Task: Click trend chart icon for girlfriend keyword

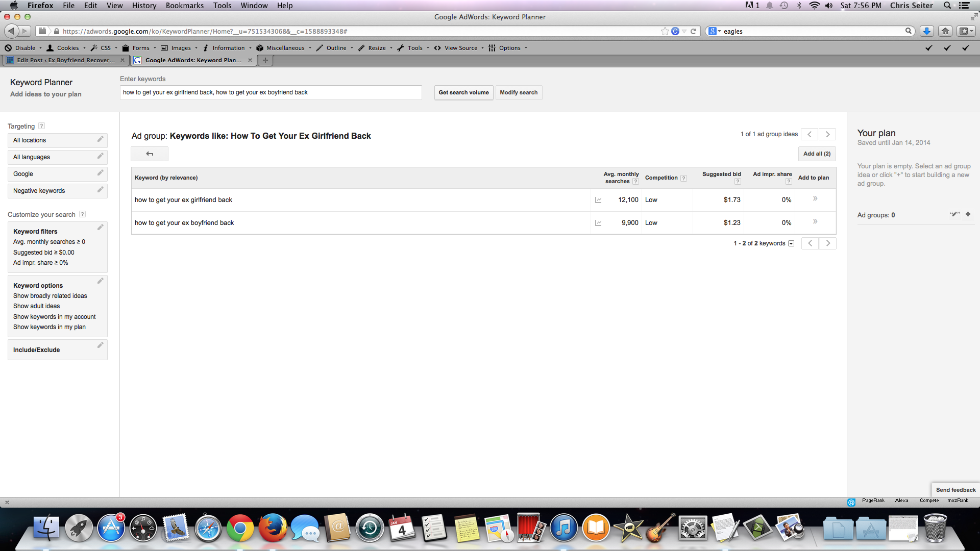Action: (598, 200)
